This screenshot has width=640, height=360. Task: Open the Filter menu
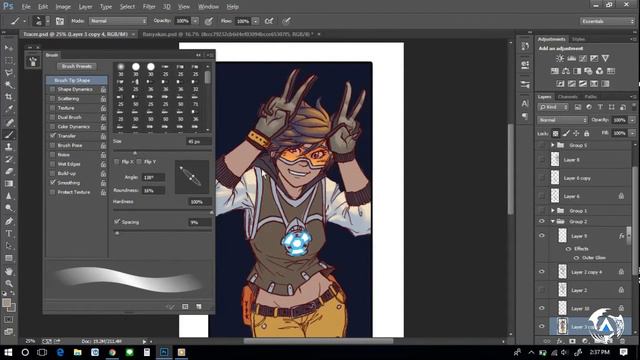point(149,7)
